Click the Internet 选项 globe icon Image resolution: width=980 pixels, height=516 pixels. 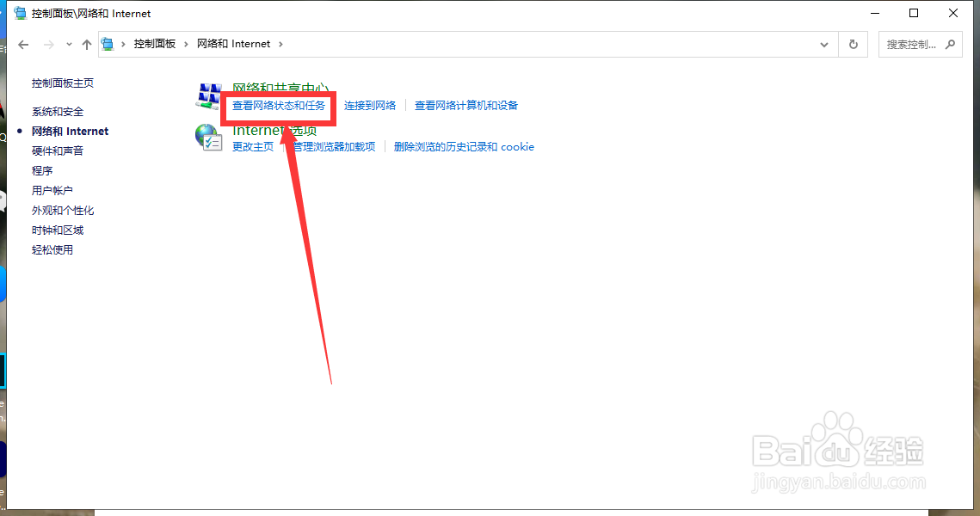[x=208, y=138]
